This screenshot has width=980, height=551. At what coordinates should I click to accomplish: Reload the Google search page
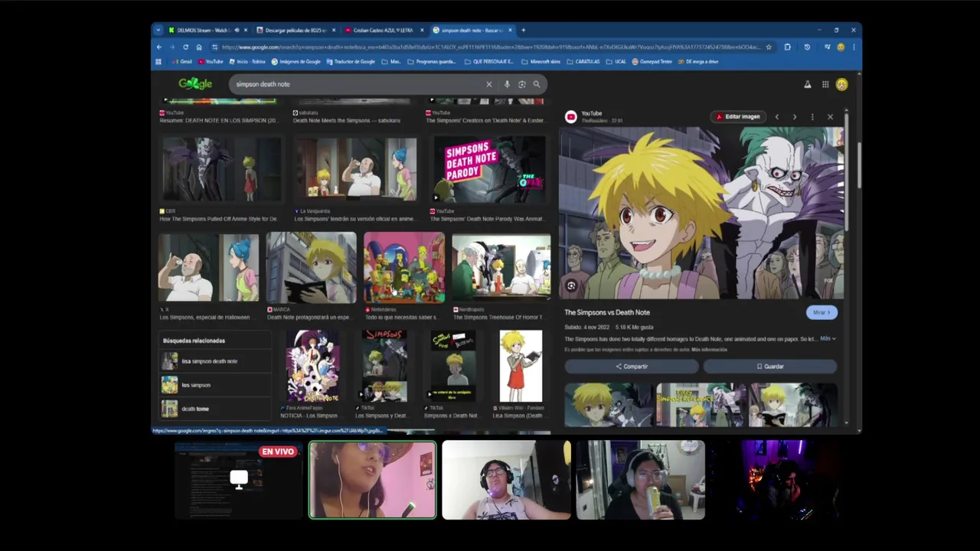[x=185, y=47]
